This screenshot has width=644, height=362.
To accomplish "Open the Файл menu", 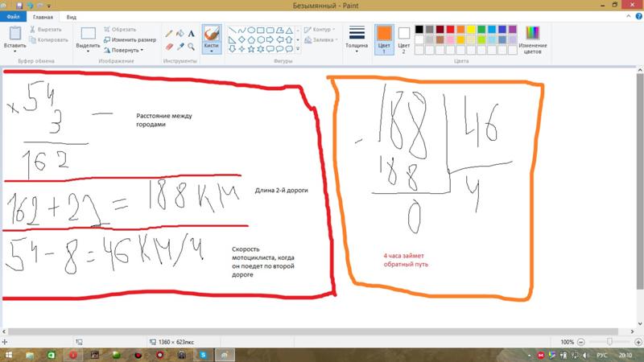I will (x=14, y=16).
